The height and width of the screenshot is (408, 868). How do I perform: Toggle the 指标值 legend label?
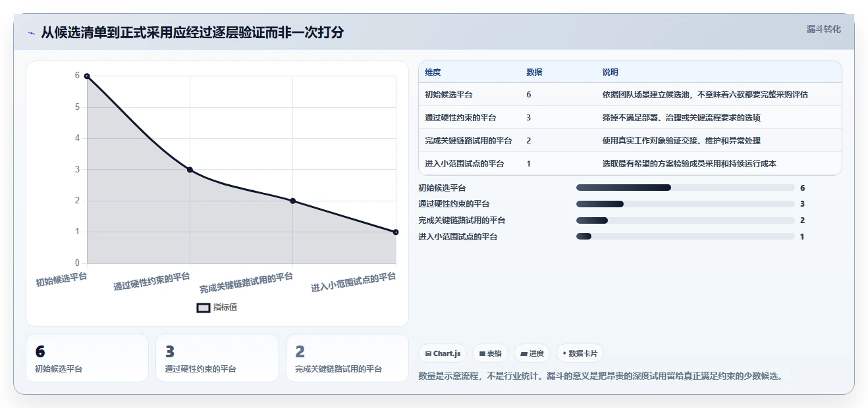[225, 307]
